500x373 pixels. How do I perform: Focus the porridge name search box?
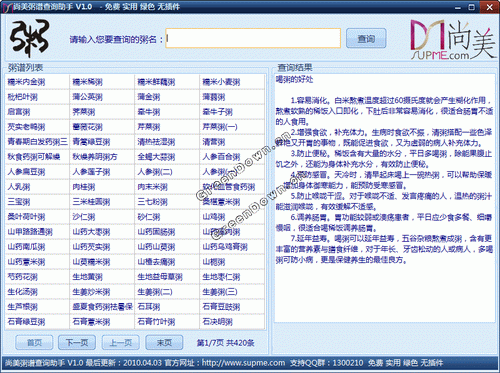253,38
